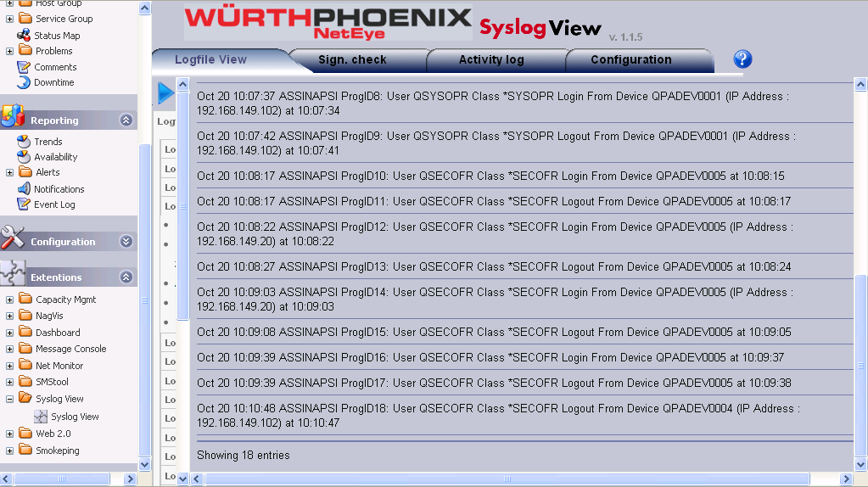Screen dimensions: 868x487
Task: Click the NagVis folder icon
Action: point(25,316)
